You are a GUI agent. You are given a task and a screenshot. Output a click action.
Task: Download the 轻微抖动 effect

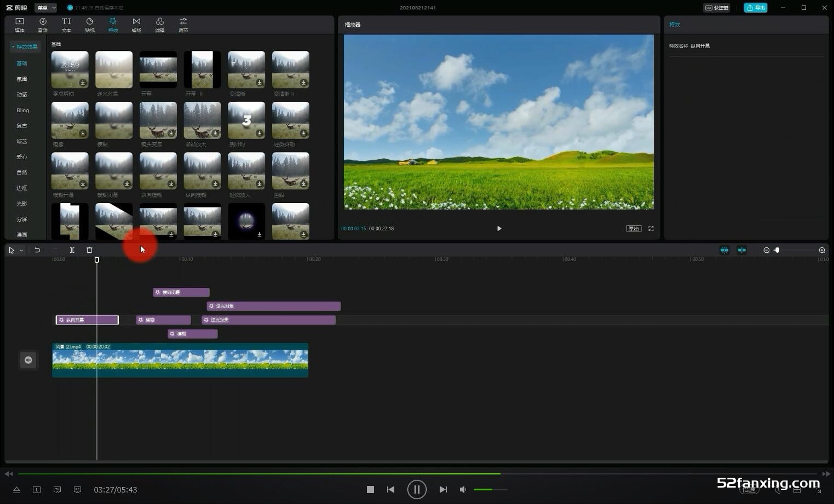point(303,133)
